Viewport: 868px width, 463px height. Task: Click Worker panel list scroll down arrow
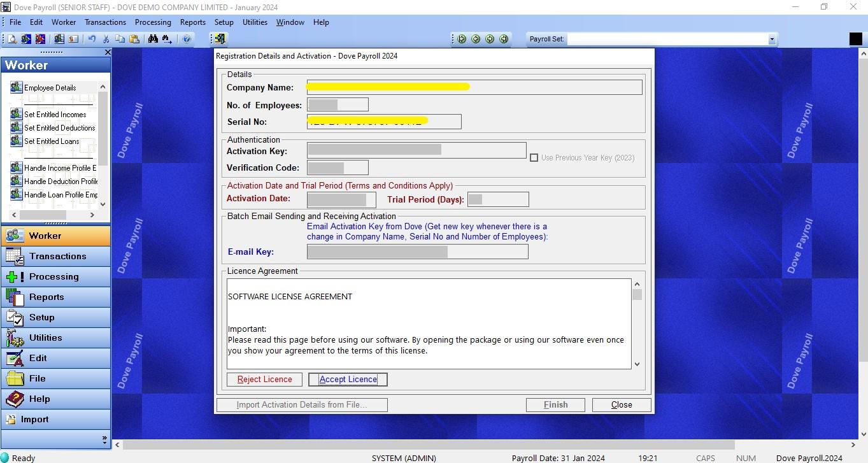tap(103, 204)
